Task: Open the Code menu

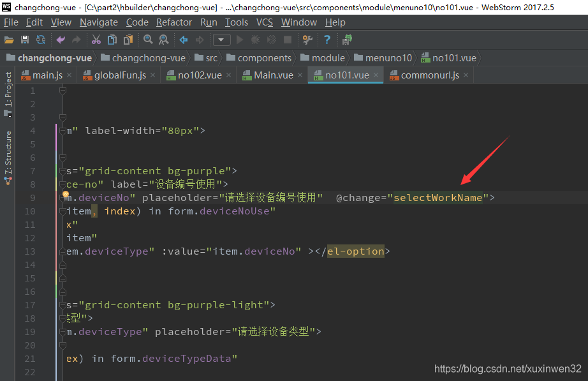Action: 137,22
